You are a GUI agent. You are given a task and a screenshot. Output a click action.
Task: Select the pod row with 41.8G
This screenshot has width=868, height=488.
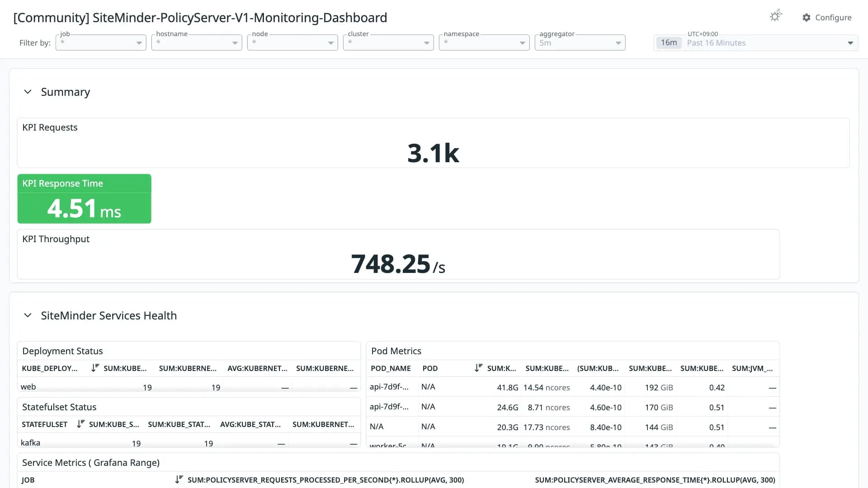(573, 387)
